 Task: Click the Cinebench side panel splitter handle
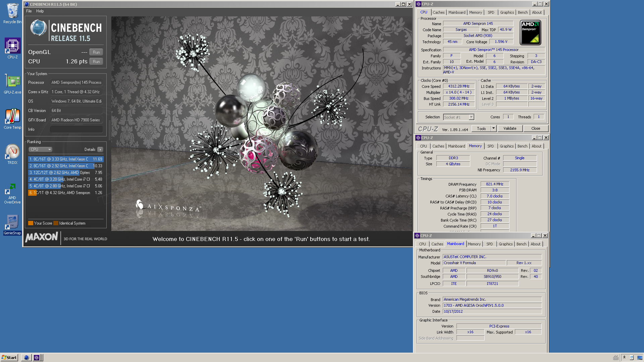[x=109, y=130]
